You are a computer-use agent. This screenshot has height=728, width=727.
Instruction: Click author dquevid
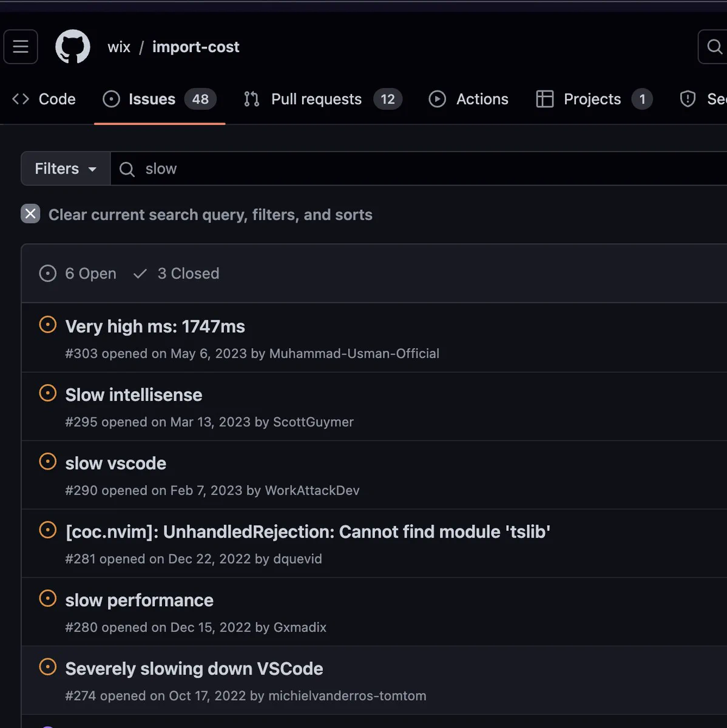tap(297, 559)
